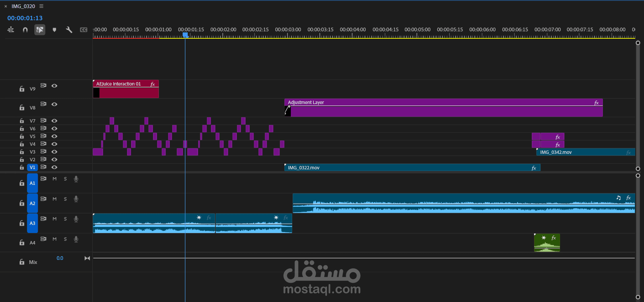The height and width of the screenshot is (302, 644).
Task: Click opacity keyframe handle on Adjustment Layer
Action: point(289,106)
